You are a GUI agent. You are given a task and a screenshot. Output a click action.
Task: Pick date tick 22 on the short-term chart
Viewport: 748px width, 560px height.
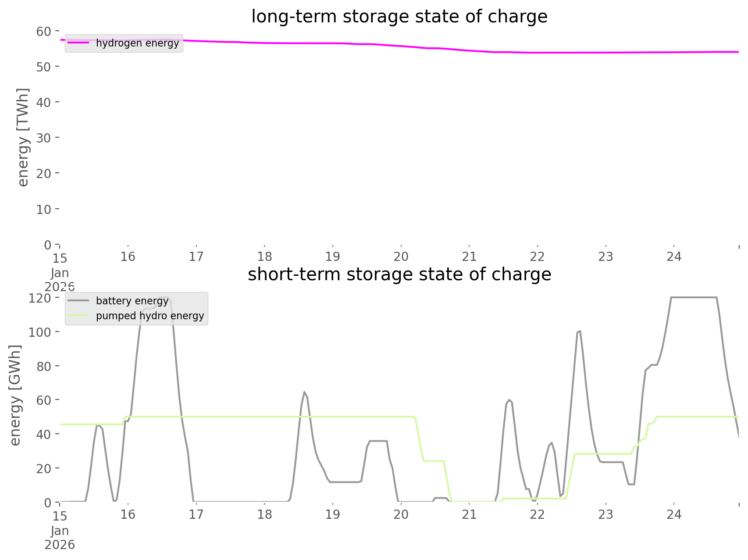[x=537, y=514]
